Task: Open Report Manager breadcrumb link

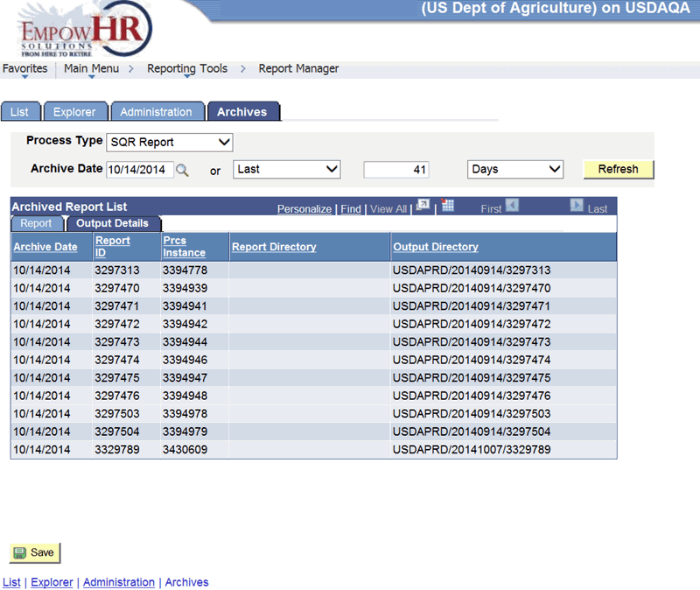Action: point(298,69)
